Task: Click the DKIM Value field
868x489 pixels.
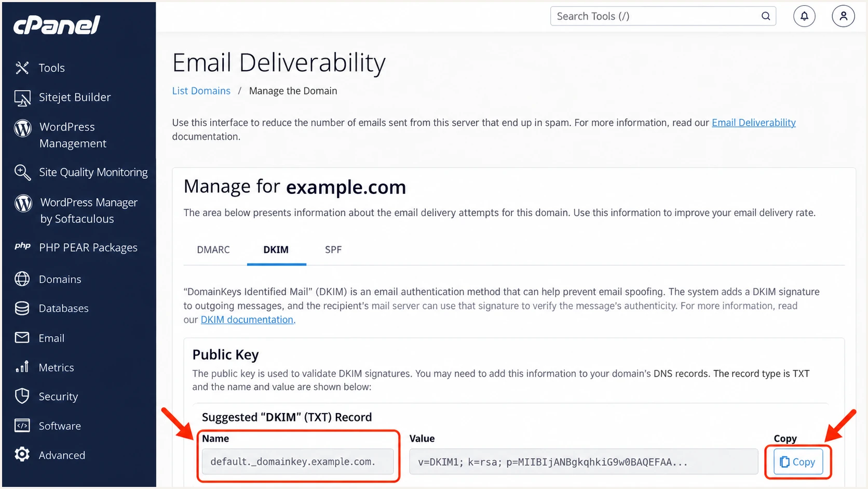Action: [584, 461]
